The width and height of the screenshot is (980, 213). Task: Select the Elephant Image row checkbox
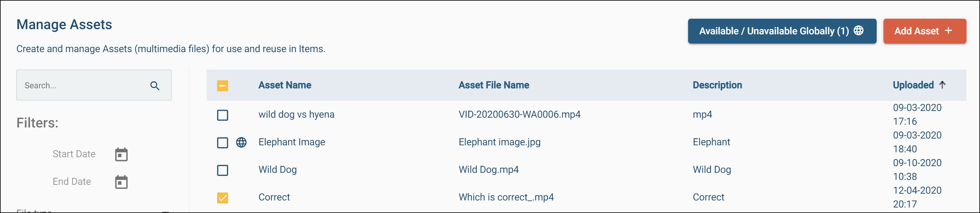[x=223, y=143]
